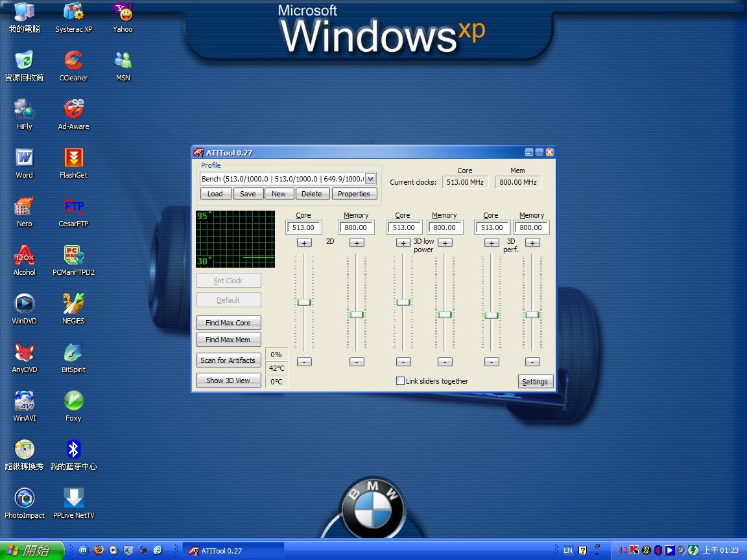Expand the Profile dropdown list
The image size is (747, 560).
370,179
